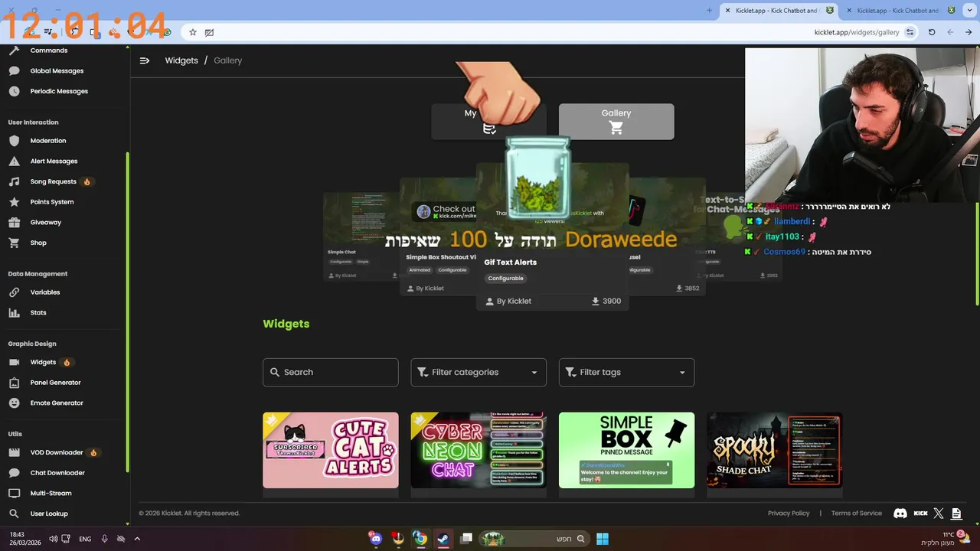Click the Multi-Stream monitor icon
This screenshot has height=551, width=980.
coord(14,494)
